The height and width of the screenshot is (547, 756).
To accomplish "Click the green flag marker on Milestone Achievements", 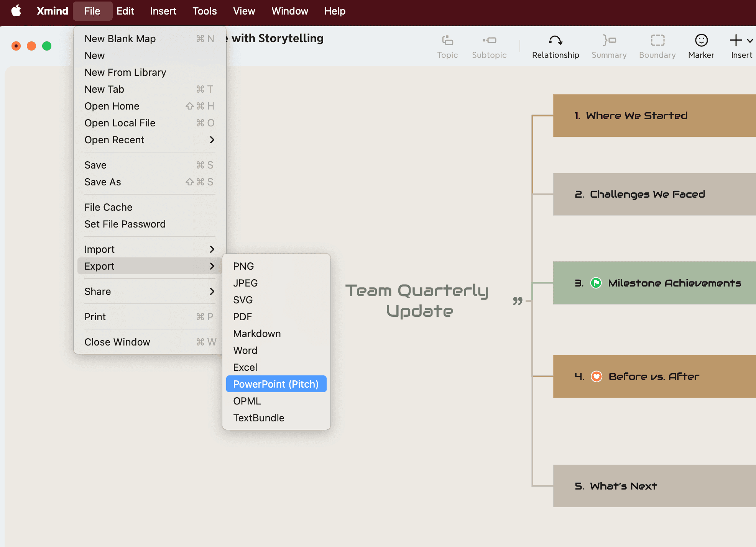I will (x=596, y=283).
